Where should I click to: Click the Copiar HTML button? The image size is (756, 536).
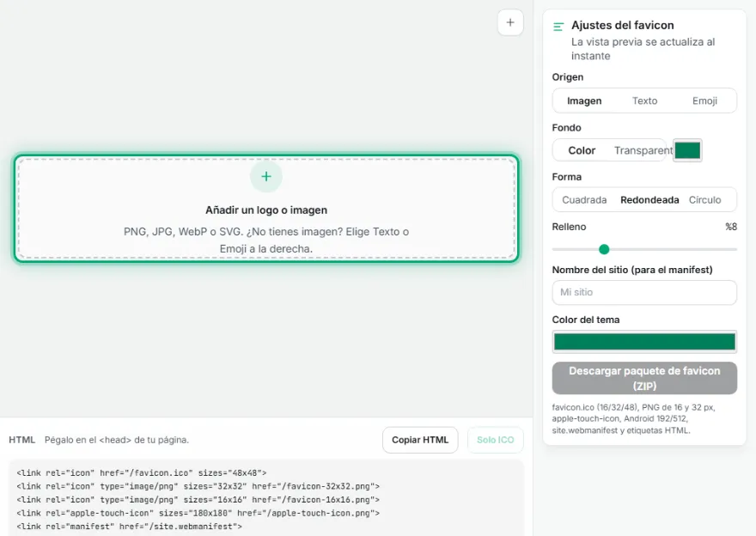(420, 440)
